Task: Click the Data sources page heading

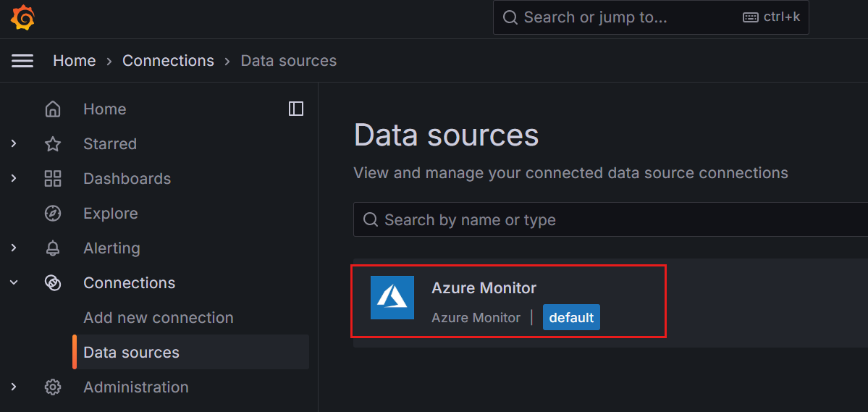Action: click(x=446, y=135)
